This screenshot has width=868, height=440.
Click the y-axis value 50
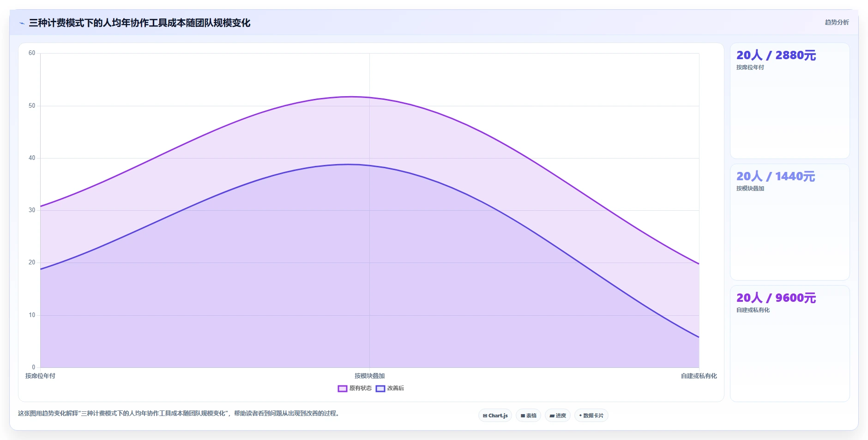tap(32, 106)
